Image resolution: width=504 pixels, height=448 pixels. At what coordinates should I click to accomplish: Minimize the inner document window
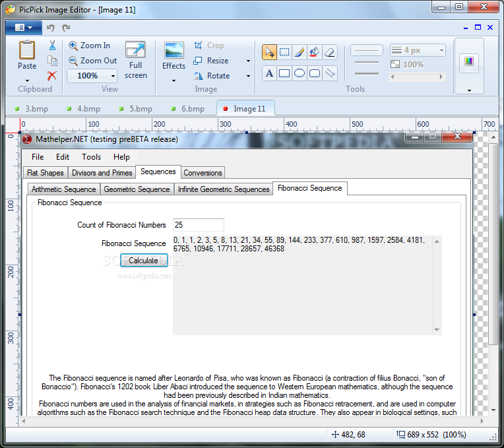466,28
